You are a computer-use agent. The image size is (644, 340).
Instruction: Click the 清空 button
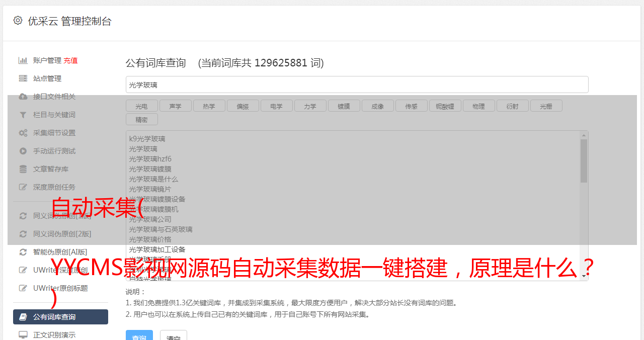[x=174, y=336]
